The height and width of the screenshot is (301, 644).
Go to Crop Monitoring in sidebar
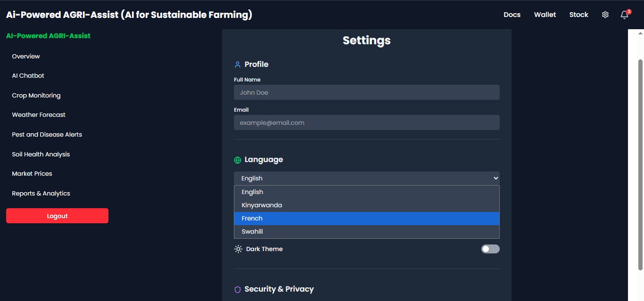coord(36,96)
